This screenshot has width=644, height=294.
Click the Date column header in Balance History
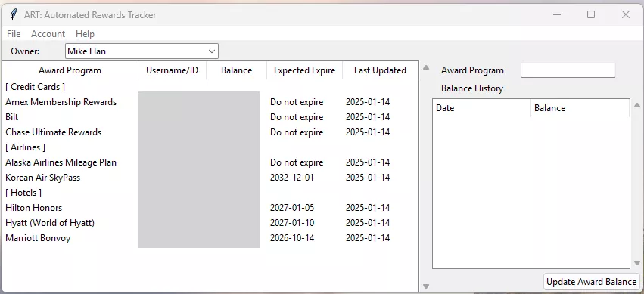point(482,108)
